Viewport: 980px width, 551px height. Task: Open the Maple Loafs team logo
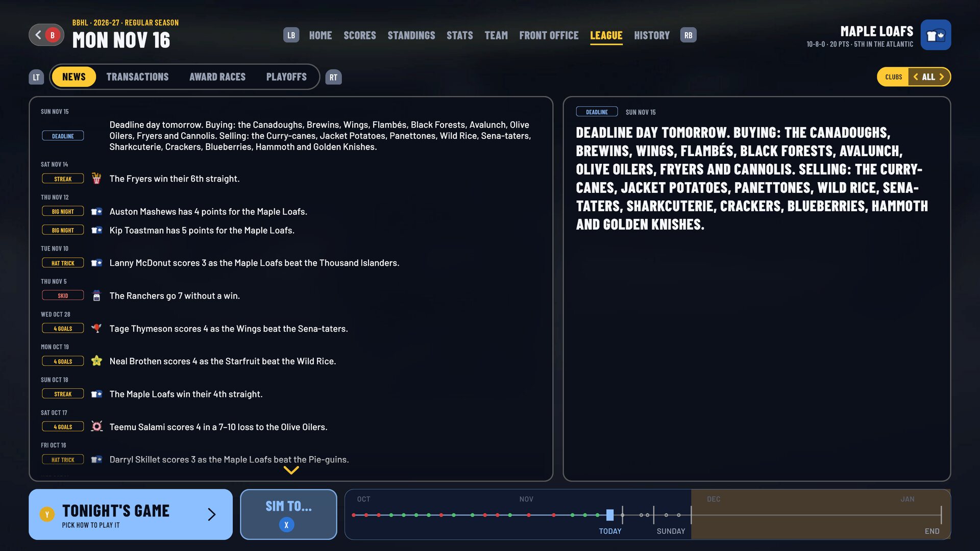point(936,35)
